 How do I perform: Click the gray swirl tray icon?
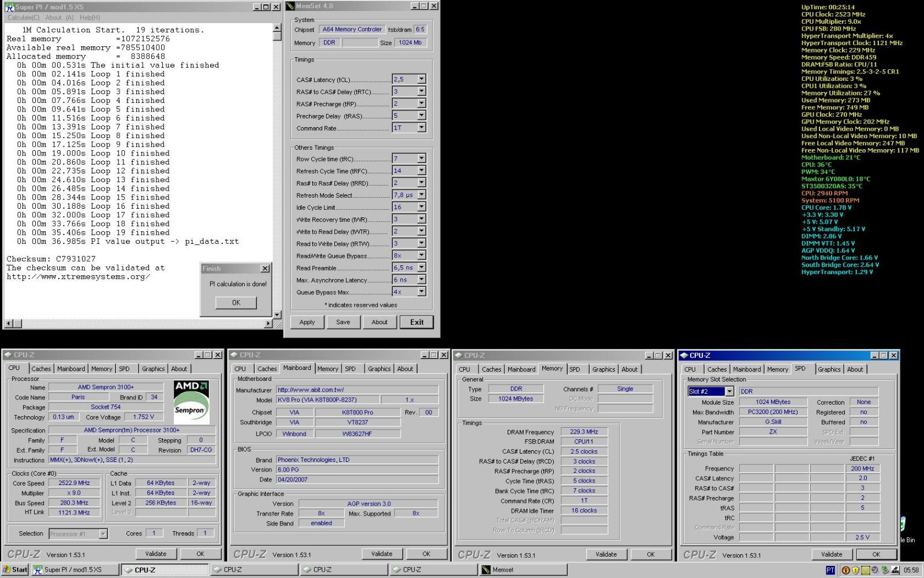point(875,570)
